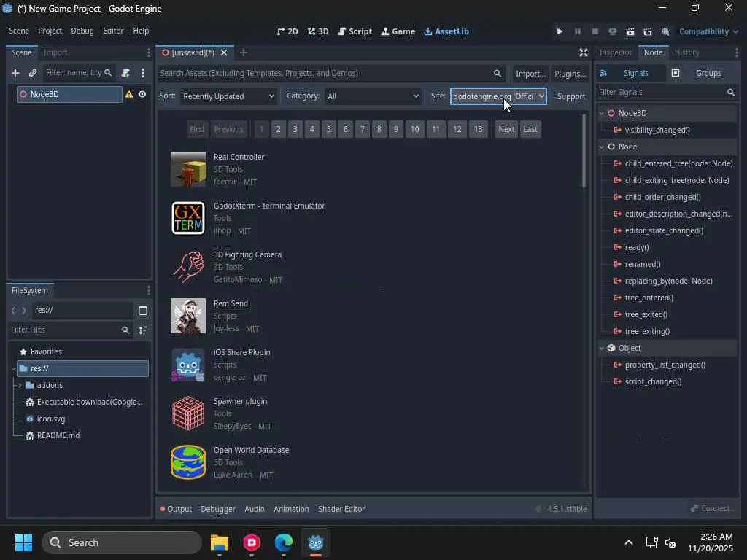This screenshot has width=747, height=560.
Task: Open Microsoft Edge from the taskbar
Action: (284, 542)
